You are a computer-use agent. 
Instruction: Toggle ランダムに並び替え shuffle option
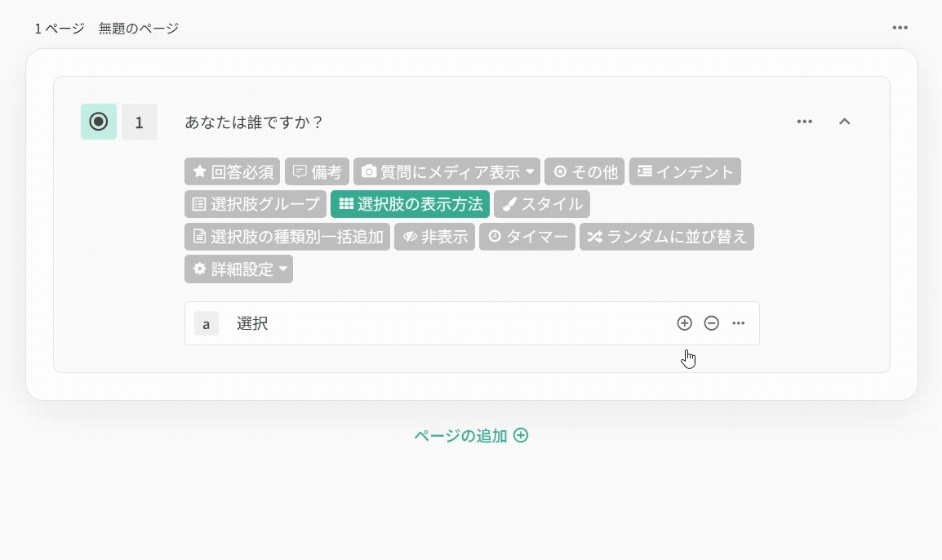[x=667, y=237]
